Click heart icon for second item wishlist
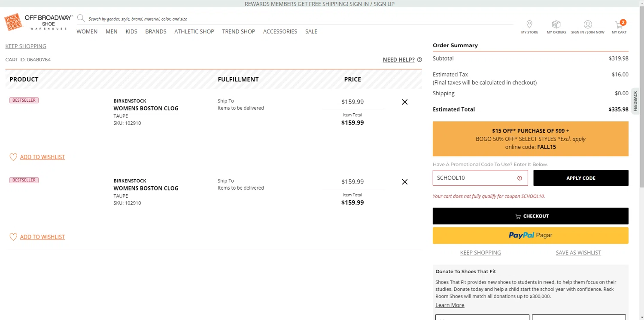Image resolution: width=644 pixels, height=320 pixels. [13, 237]
